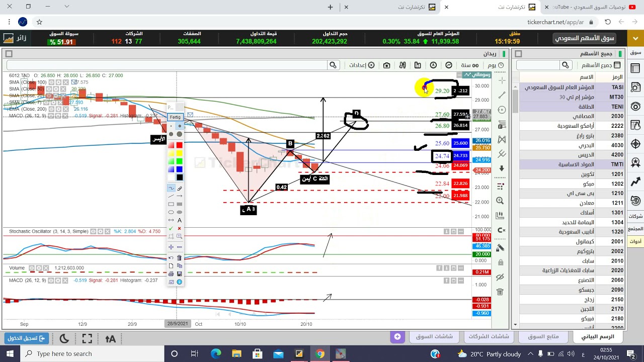This screenshot has width=644, height=362.
Task: Click the blue info icon in palette
Action: click(x=179, y=282)
